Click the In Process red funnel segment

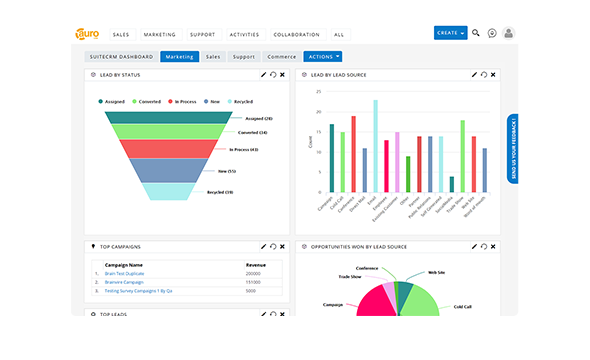(168, 149)
